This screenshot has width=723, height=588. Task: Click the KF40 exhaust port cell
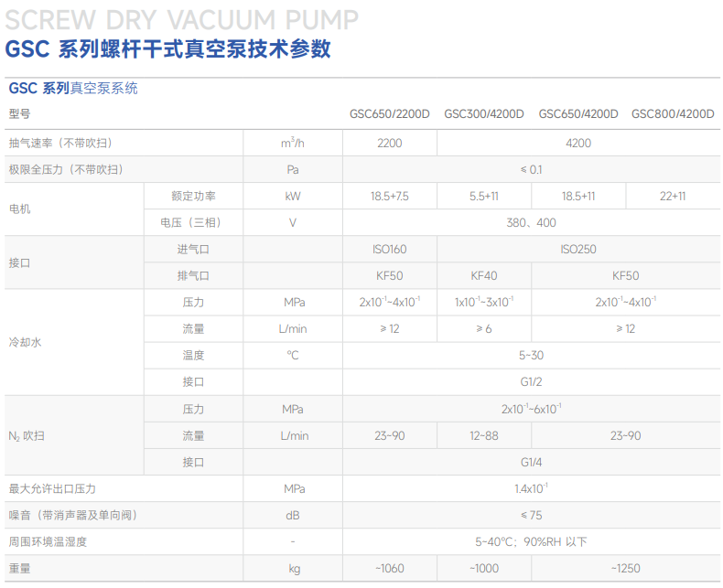click(484, 276)
